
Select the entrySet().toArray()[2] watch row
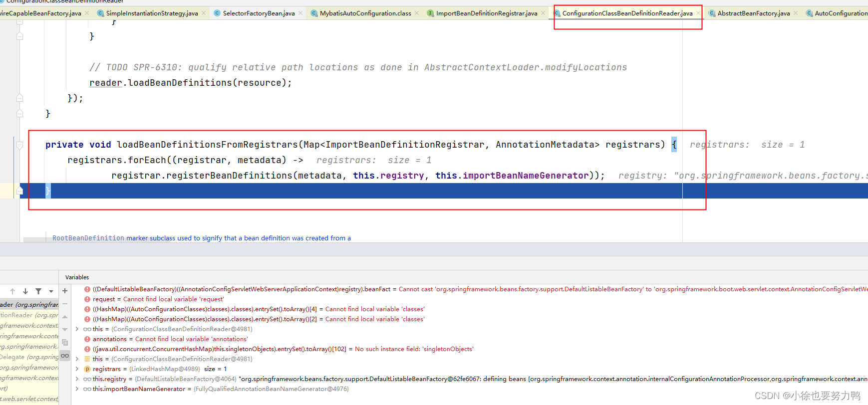pos(469,319)
